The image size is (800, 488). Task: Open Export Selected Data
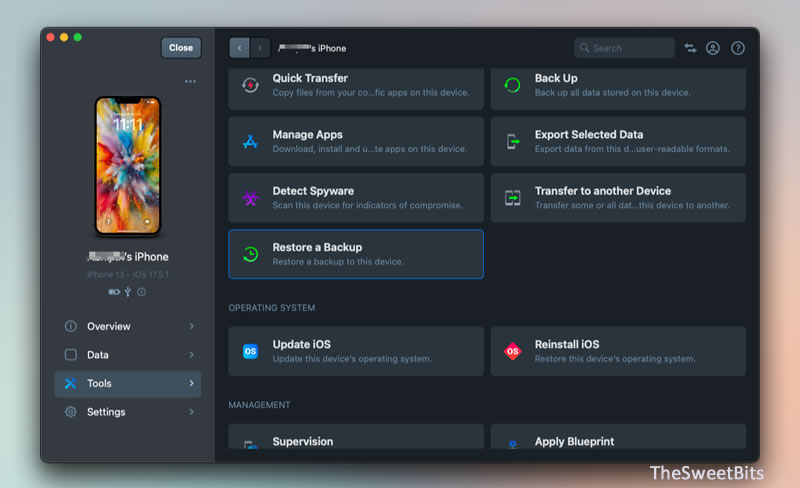point(618,141)
